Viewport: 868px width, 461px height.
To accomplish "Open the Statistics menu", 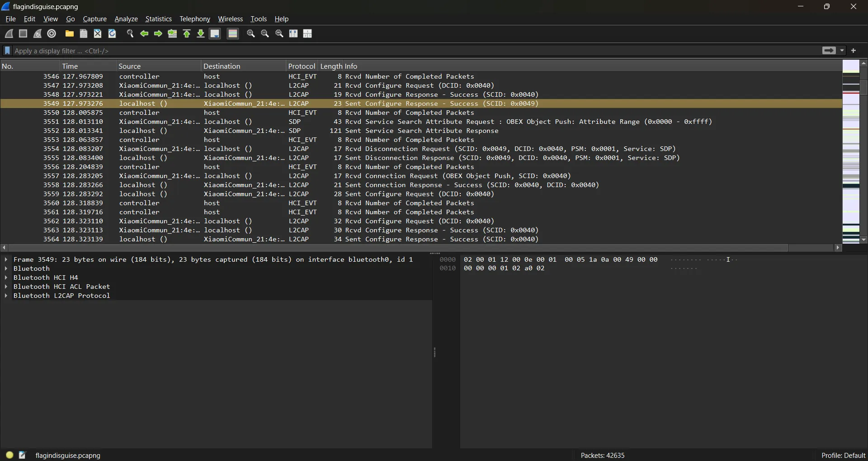I will pyautogui.click(x=158, y=19).
